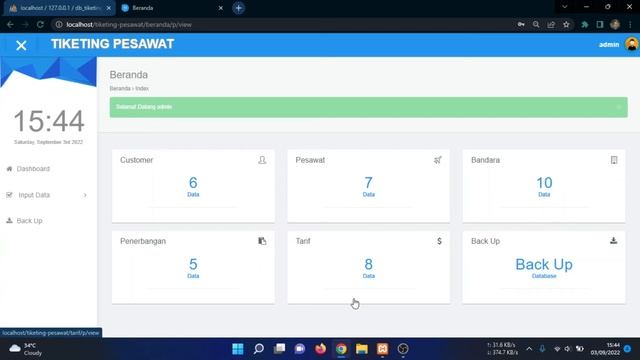
Task: Open Windows taskbar search
Action: point(258,349)
